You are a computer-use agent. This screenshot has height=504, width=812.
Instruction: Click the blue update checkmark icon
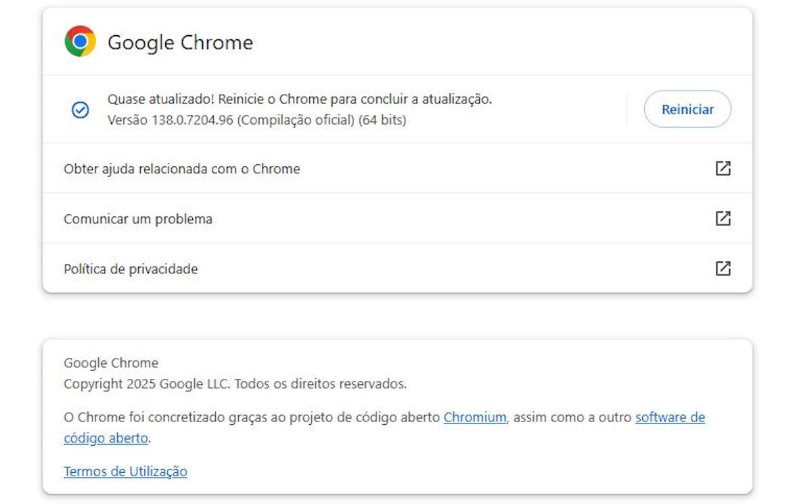pos(81,110)
